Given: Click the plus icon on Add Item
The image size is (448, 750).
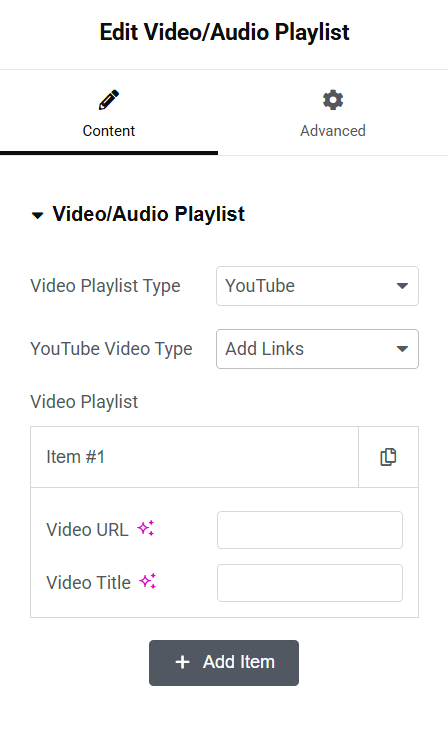Looking at the screenshot, I should 183,662.
